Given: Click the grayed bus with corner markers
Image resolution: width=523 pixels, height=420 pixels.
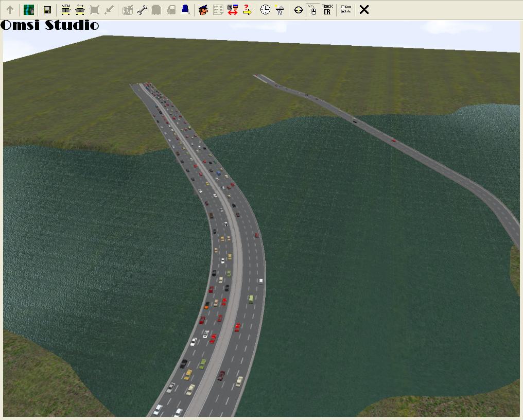Looking at the screenshot, I should [95, 10].
